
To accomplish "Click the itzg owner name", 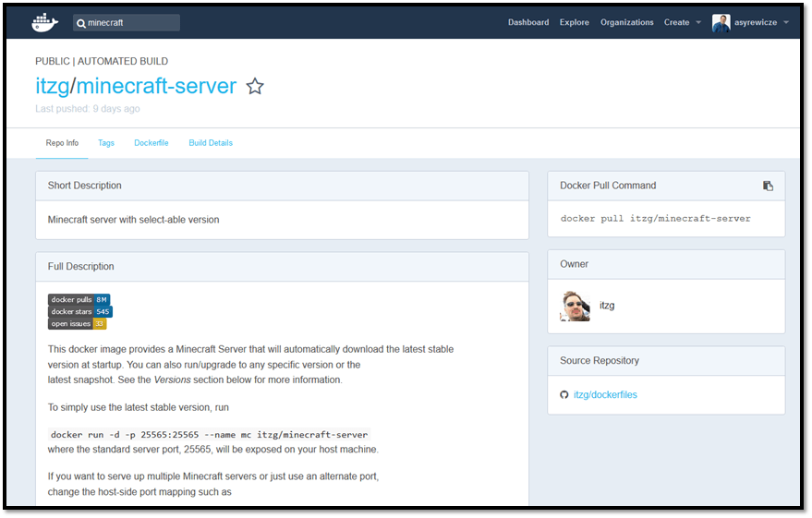I will pos(607,306).
